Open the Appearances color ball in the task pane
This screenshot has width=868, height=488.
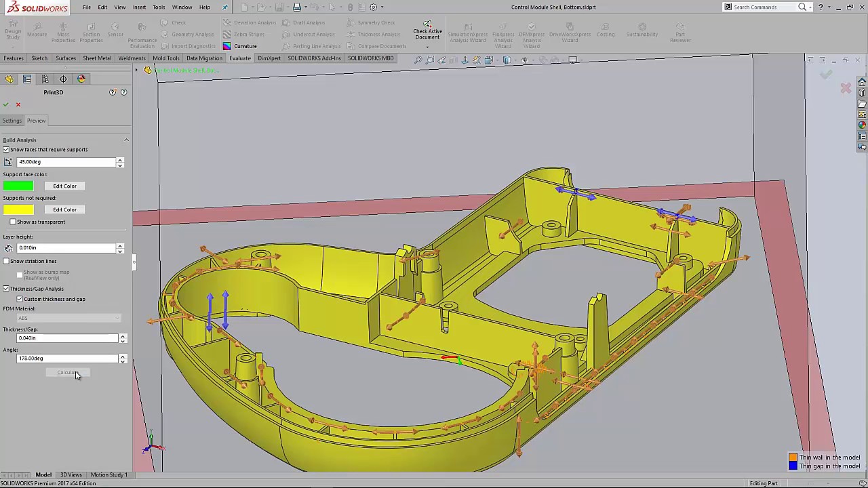tap(862, 125)
